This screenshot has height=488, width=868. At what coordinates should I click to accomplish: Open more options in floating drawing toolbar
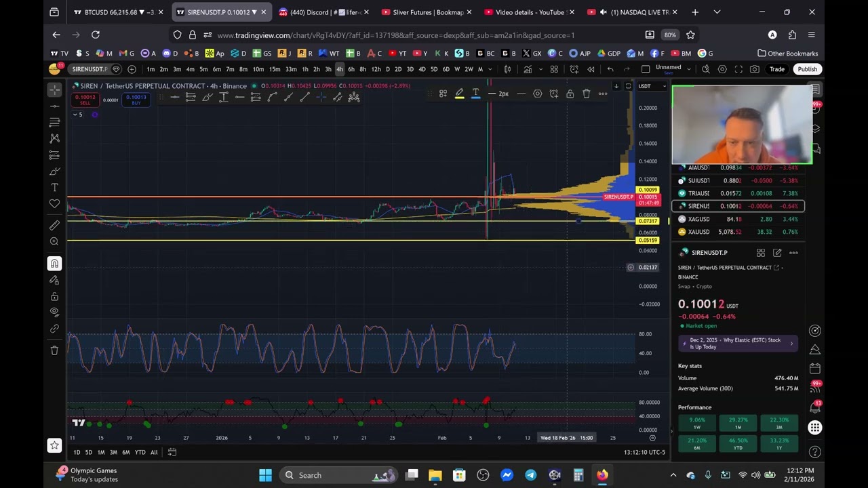point(602,94)
